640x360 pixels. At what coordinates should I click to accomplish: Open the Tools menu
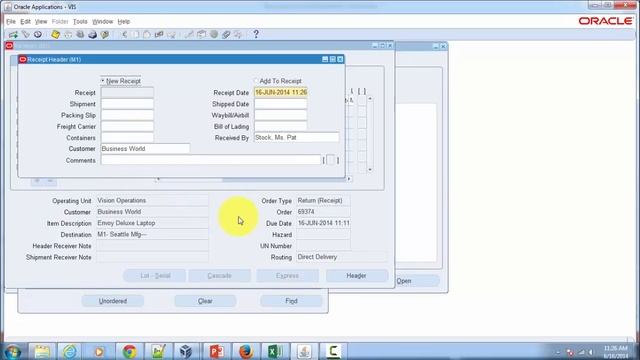click(x=80, y=22)
